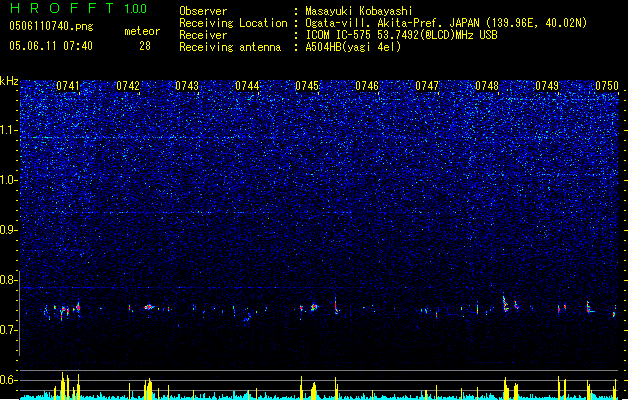
Task: Click the 0747 time marker
Action: click(x=427, y=86)
